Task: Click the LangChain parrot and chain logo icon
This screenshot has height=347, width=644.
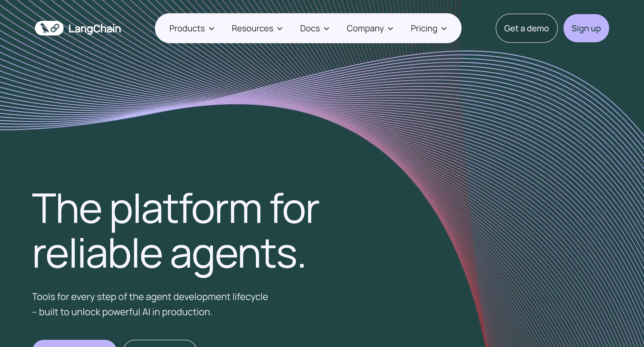Action: tap(49, 28)
